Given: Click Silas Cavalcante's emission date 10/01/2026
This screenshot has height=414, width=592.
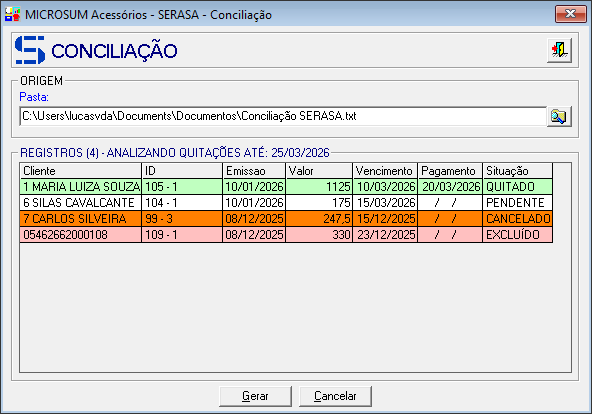Looking at the screenshot, I should 254,203.
